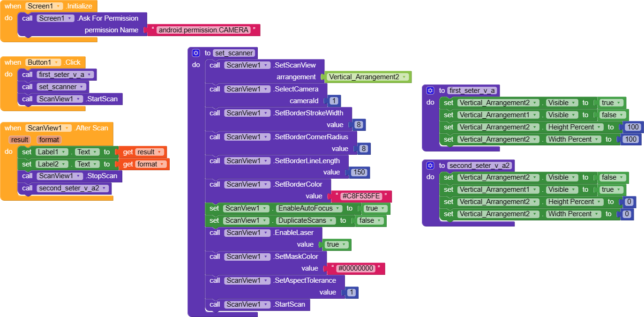
Task: Open the ScanView1 dropdown on the SetAspectTolerance block
Action: (247, 280)
